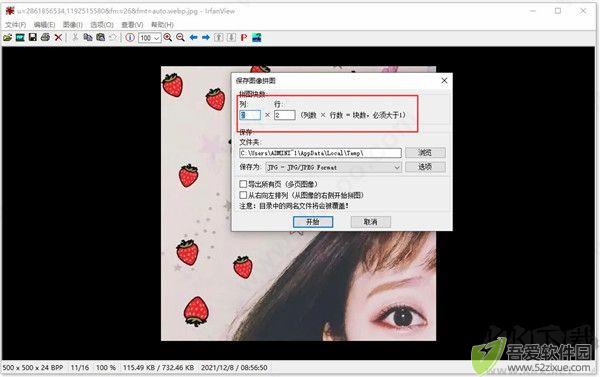
Task: Click the 行 rows input field
Action: point(285,115)
